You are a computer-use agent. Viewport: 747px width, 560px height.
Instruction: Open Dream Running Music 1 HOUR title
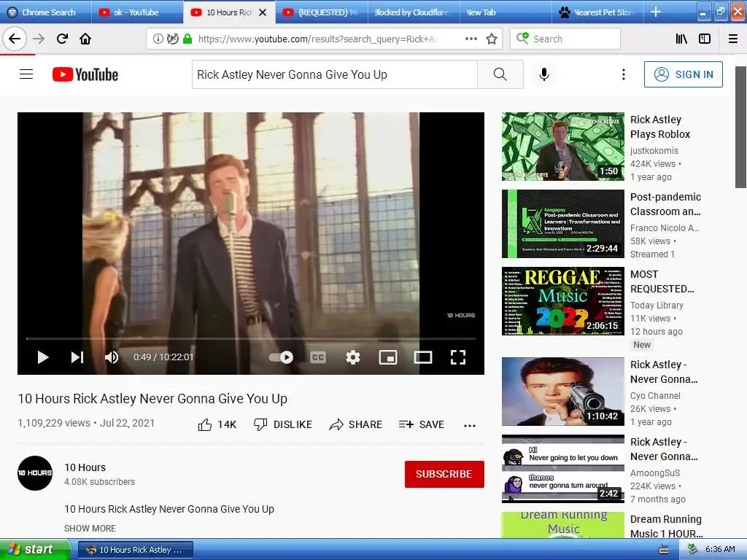[667, 526]
